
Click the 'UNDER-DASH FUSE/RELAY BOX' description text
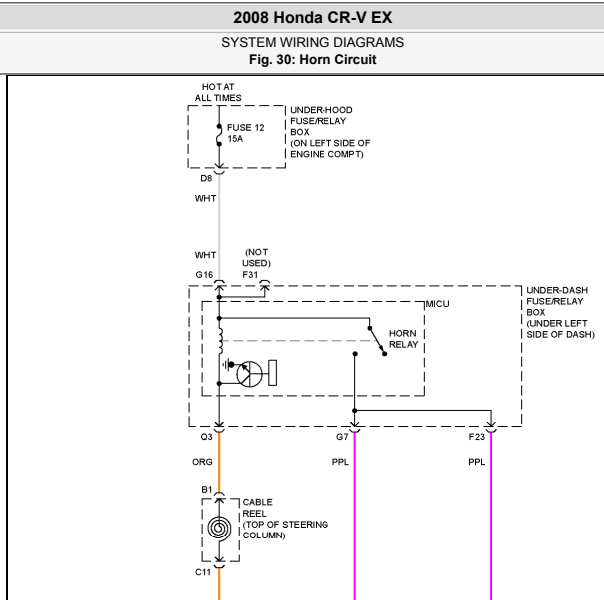560,312
